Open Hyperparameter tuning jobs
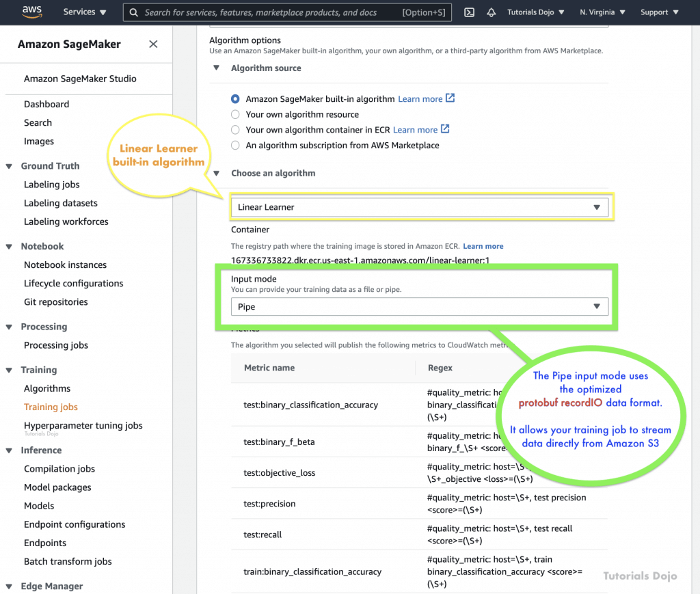Image resolution: width=700 pixels, height=594 pixels. [x=83, y=425]
